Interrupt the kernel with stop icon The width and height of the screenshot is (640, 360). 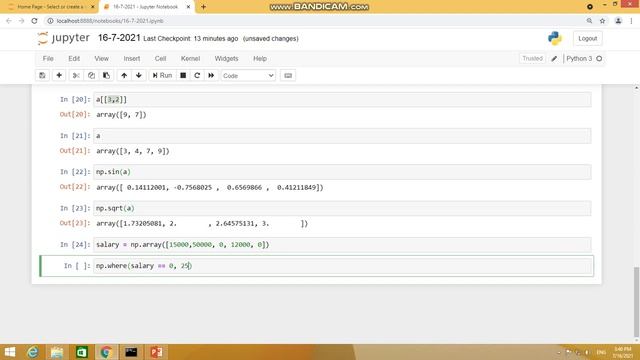point(183,76)
